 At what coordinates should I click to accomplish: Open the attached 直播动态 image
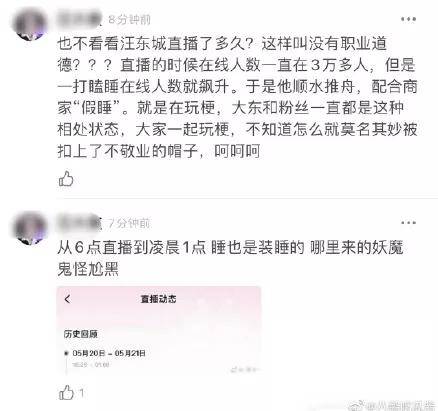point(159,331)
